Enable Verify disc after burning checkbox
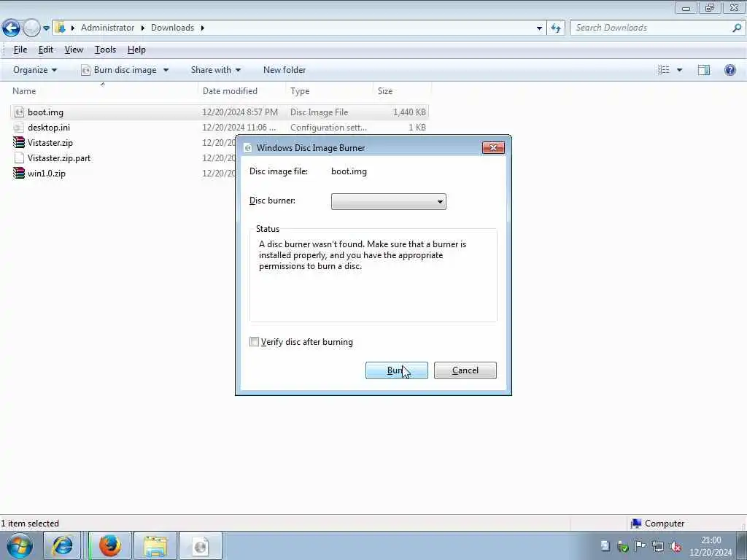747x560 pixels. coord(255,342)
